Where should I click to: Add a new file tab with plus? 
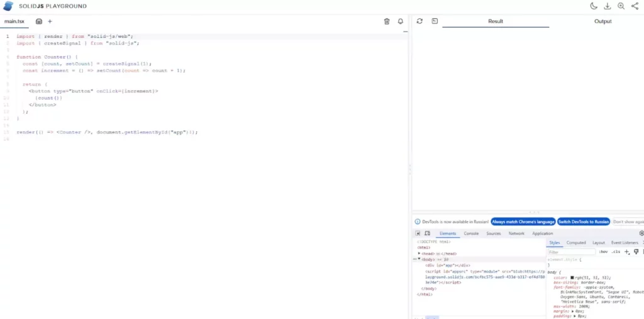point(50,21)
